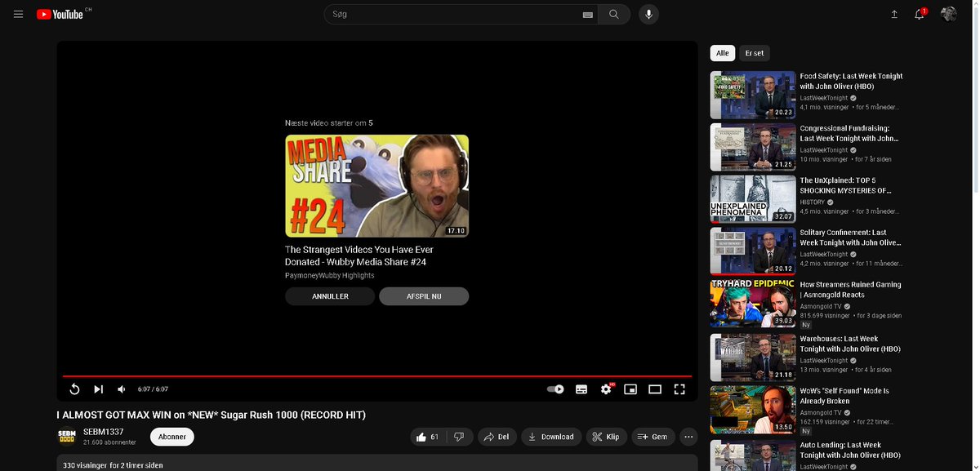Open the account avatar menu
The image size is (980, 471).
pyautogui.click(x=949, y=14)
